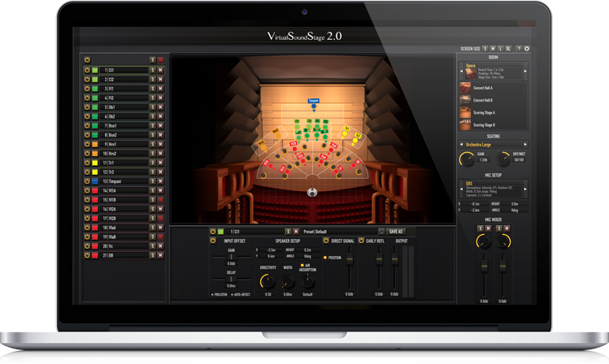Open settings gear beside screen size
Image resolution: width=609 pixels, height=364 pixels.
(x=527, y=49)
